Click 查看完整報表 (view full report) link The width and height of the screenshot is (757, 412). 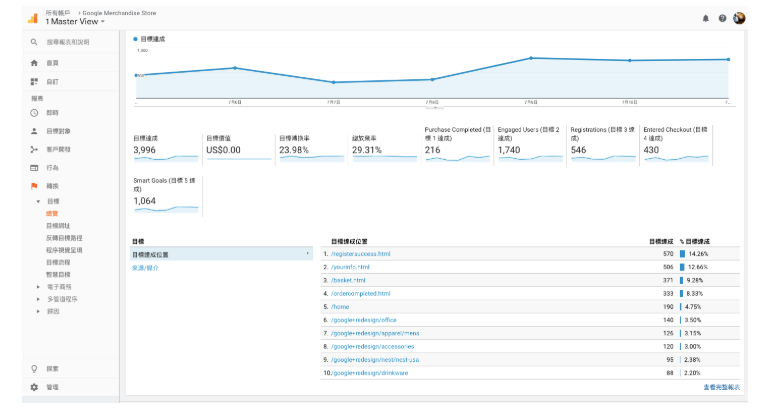[721, 387]
